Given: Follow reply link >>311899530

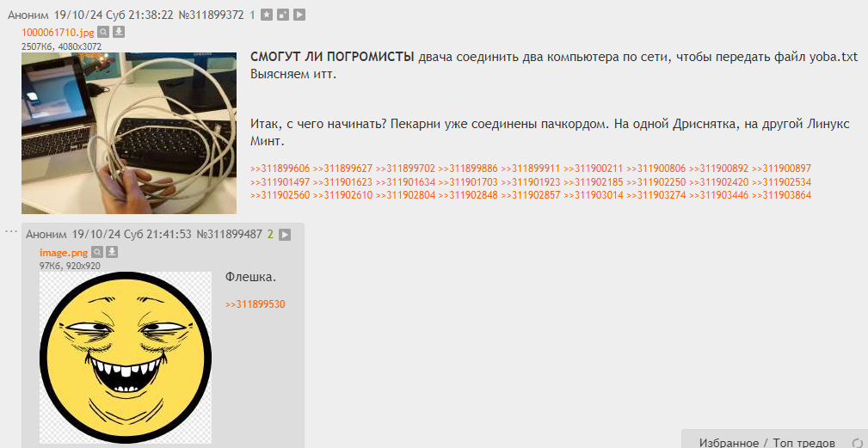Looking at the screenshot, I should pyautogui.click(x=255, y=304).
